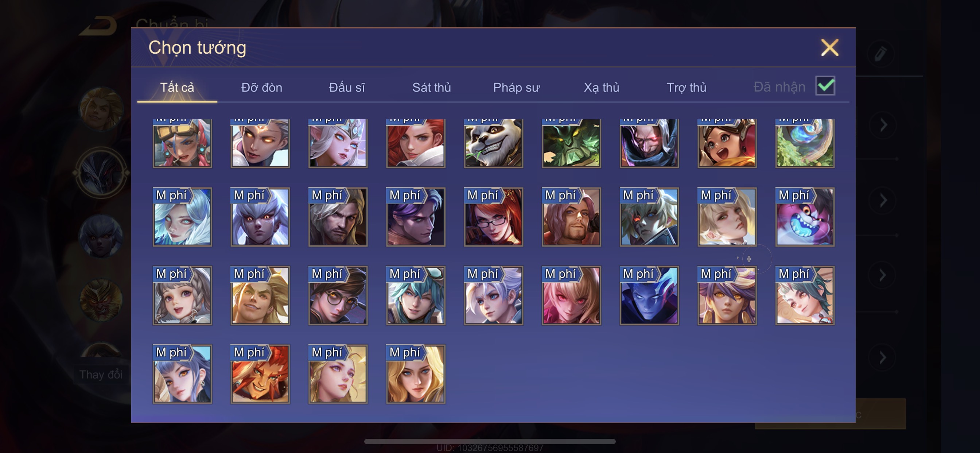Viewport: 980px width, 453px height.
Task: Pick the dark blue-skinned hooded hero
Action: 649,295
